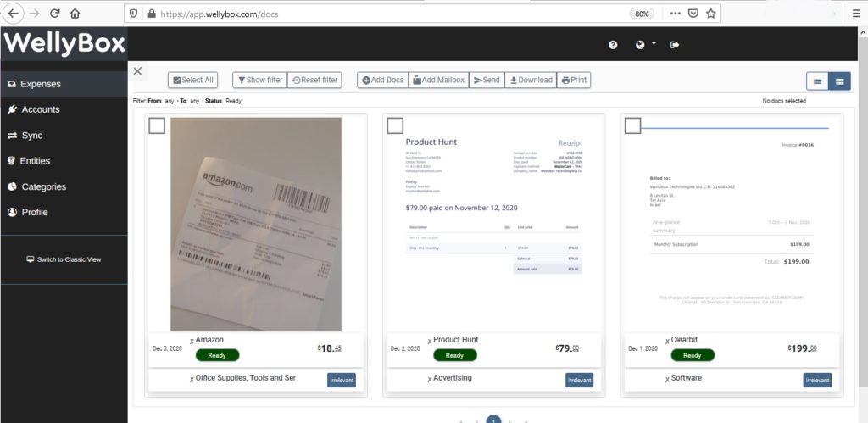Open Accounts in sidebar
Image resolution: width=868 pixels, height=423 pixels.
click(64, 109)
